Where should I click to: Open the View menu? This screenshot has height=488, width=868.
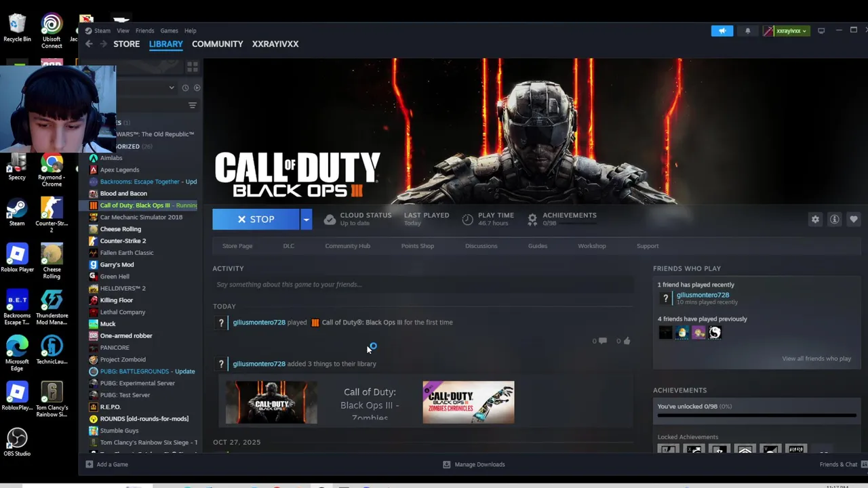(123, 30)
